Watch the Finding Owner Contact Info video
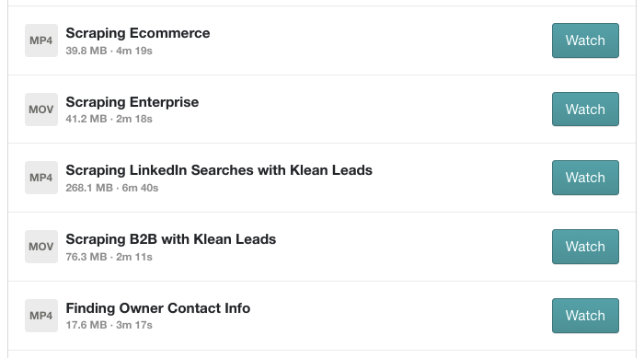This screenshot has width=644, height=358. click(585, 316)
